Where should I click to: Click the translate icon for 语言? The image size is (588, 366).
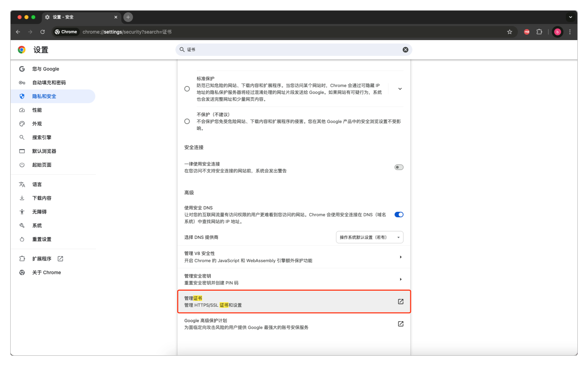pyautogui.click(x=22, y=184)
